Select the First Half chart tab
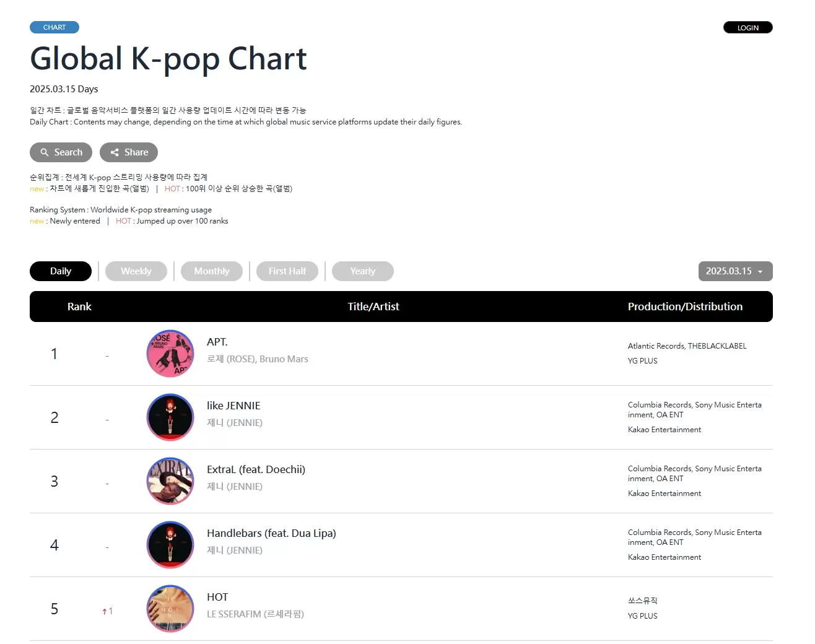The image size is (815, 644). [287, 271]
